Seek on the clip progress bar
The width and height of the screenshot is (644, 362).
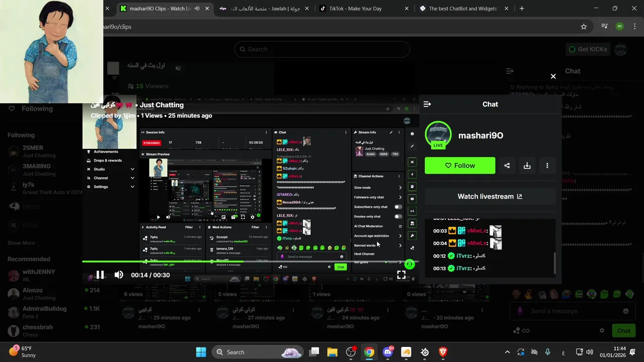(251, 261)
